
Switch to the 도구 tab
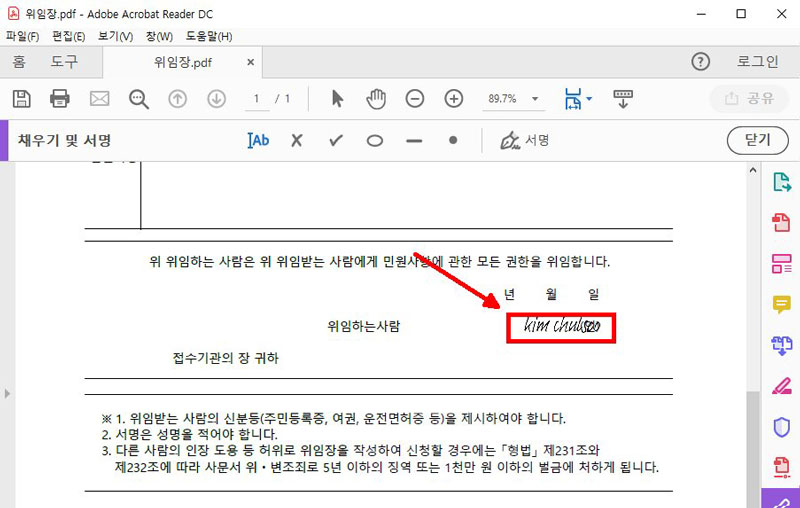(x=64, y=62)
